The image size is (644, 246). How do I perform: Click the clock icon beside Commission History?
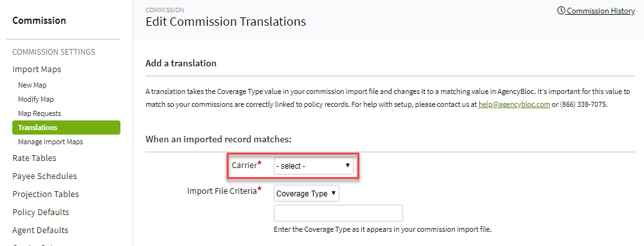[x=561, y=11]
